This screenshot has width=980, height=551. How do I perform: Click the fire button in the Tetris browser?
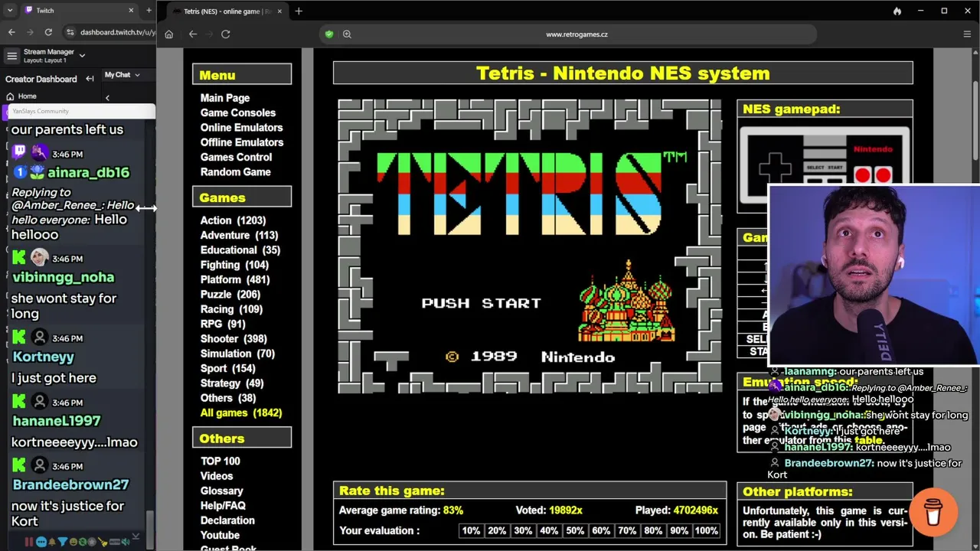897,11
